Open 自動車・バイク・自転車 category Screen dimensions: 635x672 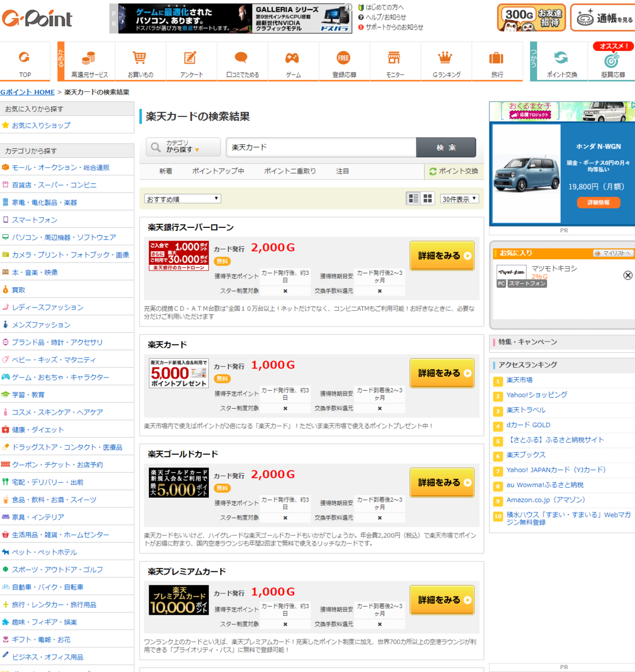48,587
